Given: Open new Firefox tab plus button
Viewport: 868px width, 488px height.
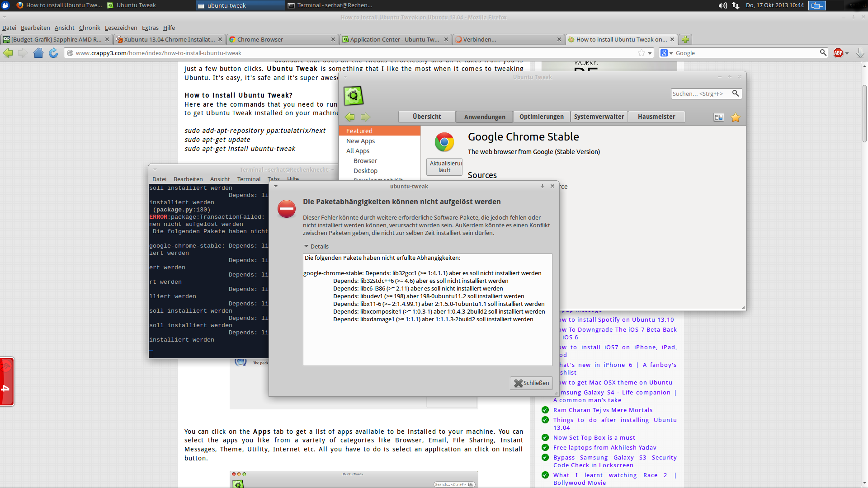Looking at the screenshot, I should coord(685,39).
